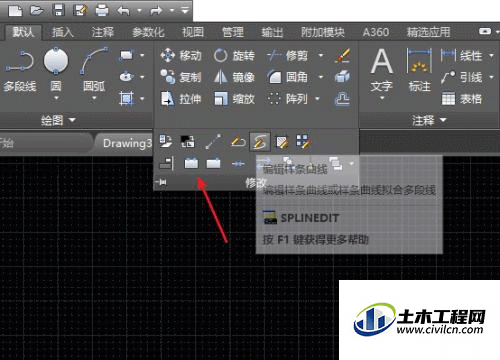Click the erase icon with red pencil
The image size is (500, 360).
coord(342,55)
